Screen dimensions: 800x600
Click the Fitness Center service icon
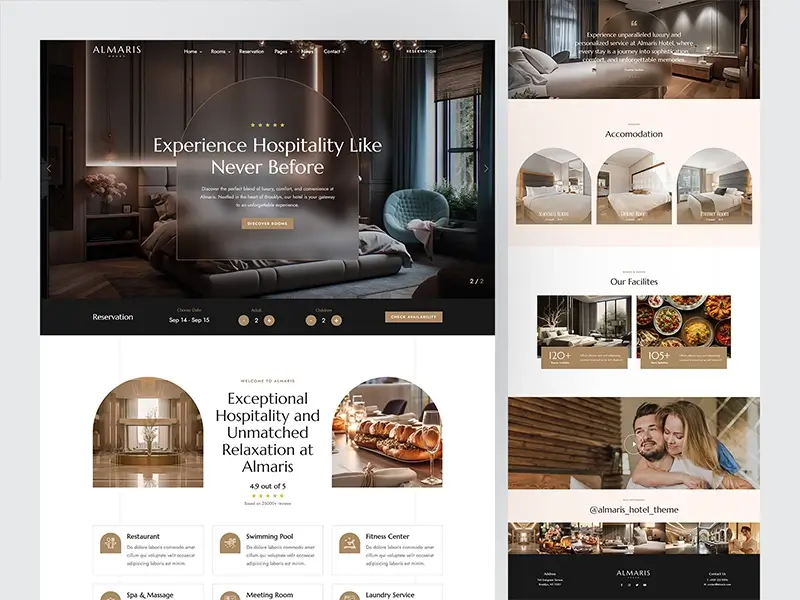(x=349, y=544)
